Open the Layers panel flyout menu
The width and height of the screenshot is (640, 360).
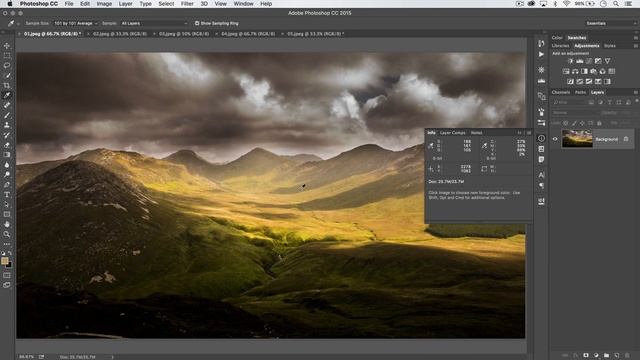[636, 92]
